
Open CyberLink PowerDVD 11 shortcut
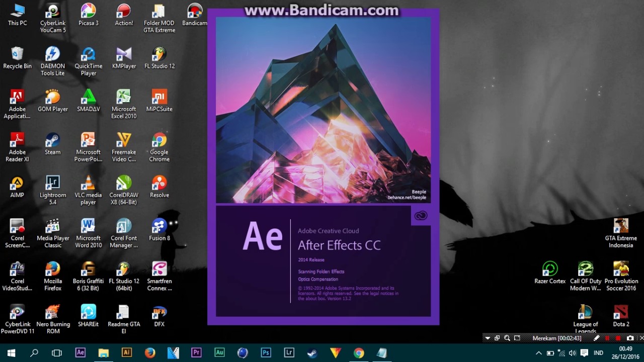coord(17,319)
